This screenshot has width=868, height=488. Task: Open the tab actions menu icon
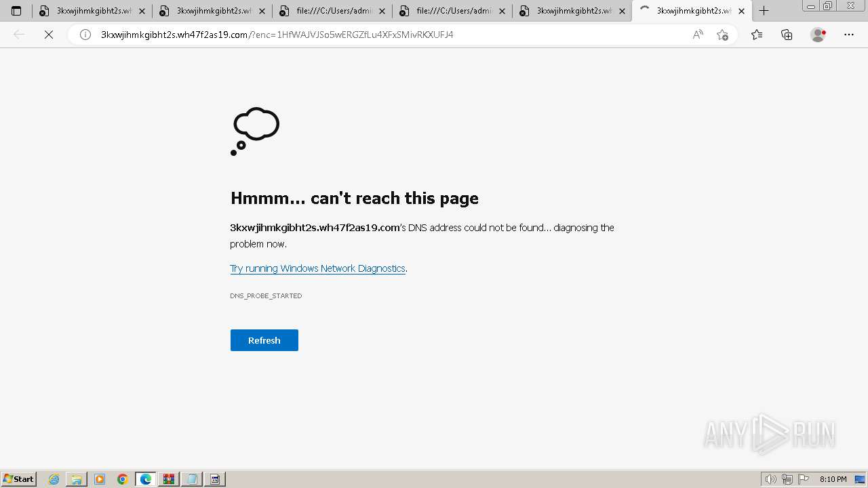point(16,11)
